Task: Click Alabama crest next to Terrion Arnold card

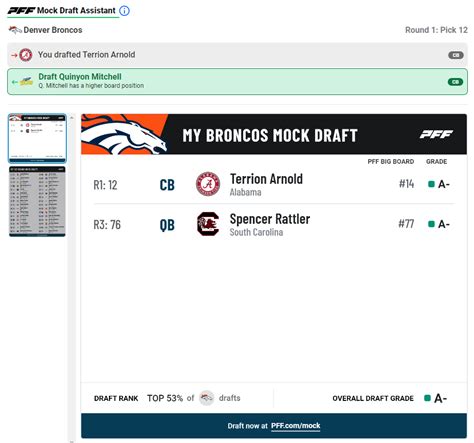Action: (x=208, y=184)
